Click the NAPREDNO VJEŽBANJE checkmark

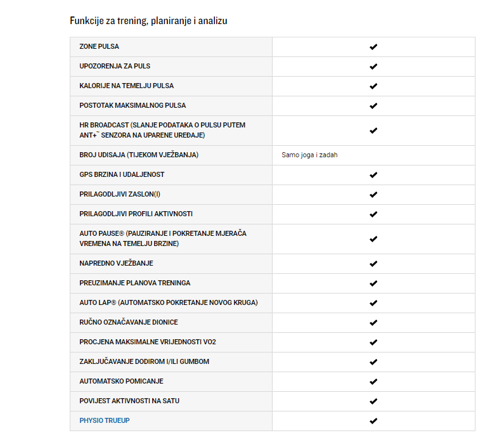click(373, 264)
